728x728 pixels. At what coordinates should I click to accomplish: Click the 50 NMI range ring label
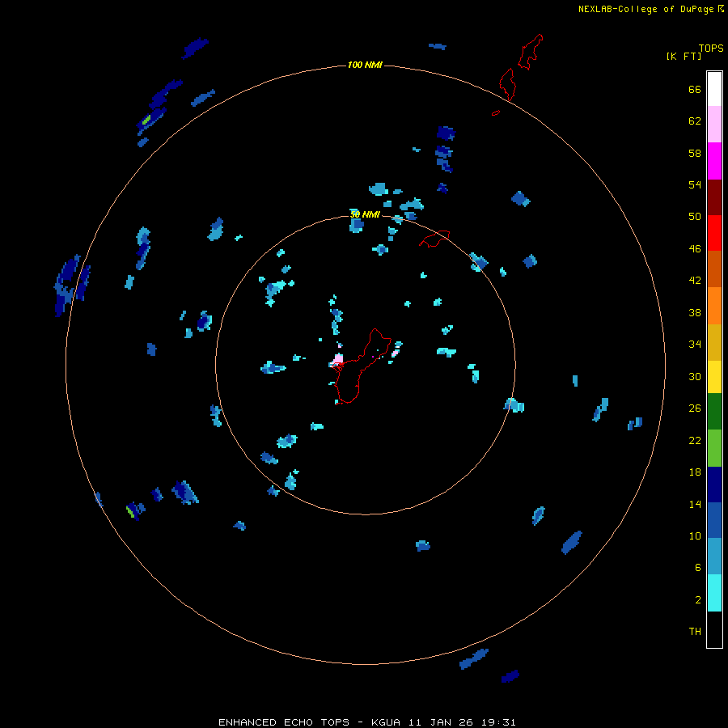(365, 214)
